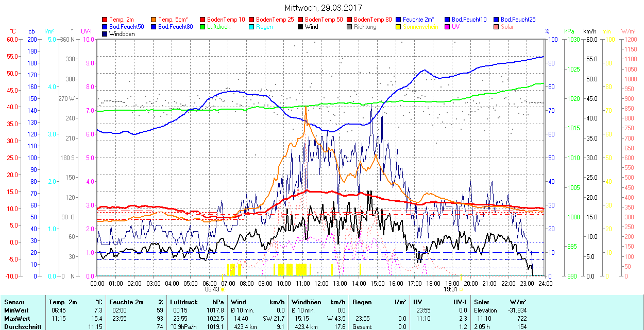
Task: Click the chart title Mittwoch, 29.03.2017
Action: tap(323, 8)
